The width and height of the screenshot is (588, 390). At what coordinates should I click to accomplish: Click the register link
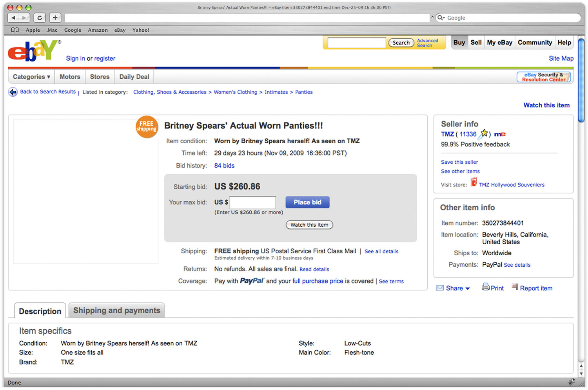click(105, 58)
